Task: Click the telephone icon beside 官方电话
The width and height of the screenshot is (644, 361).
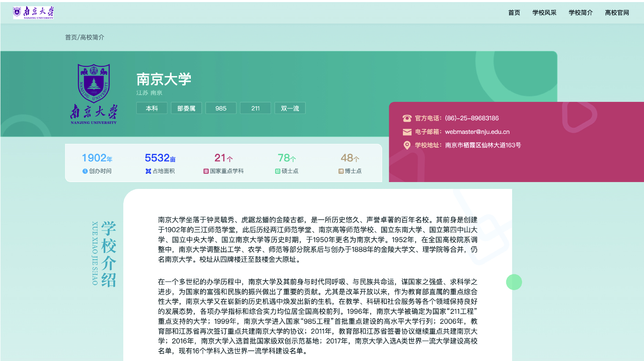Action: click(x=407, y=118)
